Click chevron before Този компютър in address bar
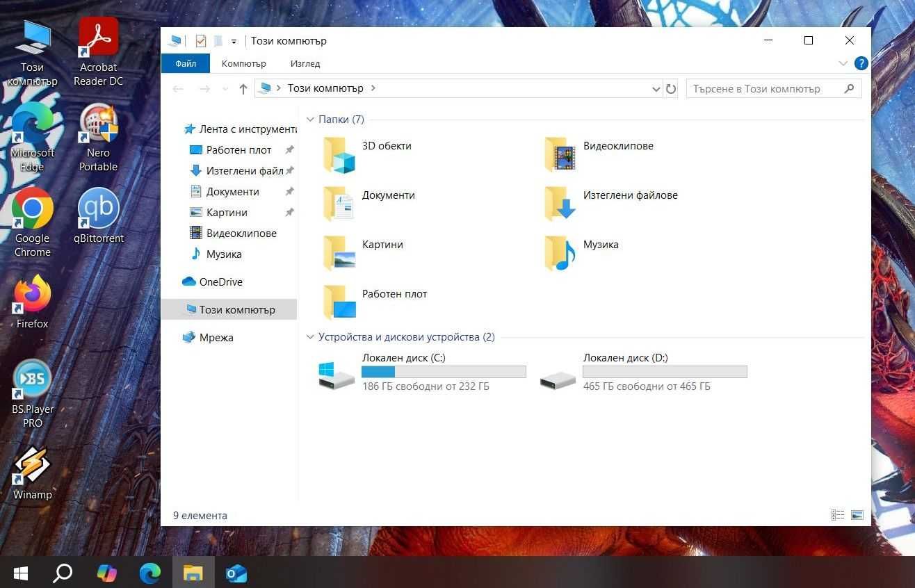The height and width of the screenshot is (588, 915). click(x=279, y=88)
